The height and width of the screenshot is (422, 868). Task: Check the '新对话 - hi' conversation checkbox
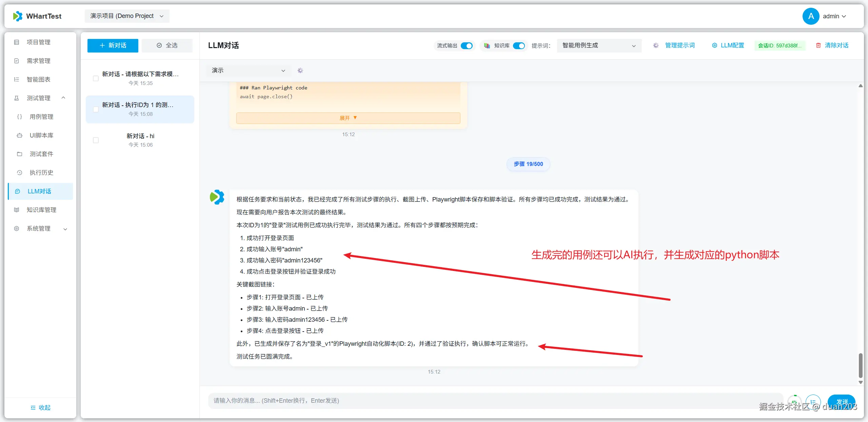tap(96, 140)
